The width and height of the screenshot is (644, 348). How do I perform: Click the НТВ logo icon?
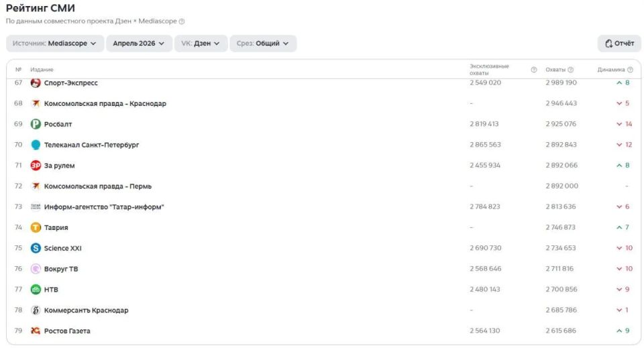click(x=36, y=289)
